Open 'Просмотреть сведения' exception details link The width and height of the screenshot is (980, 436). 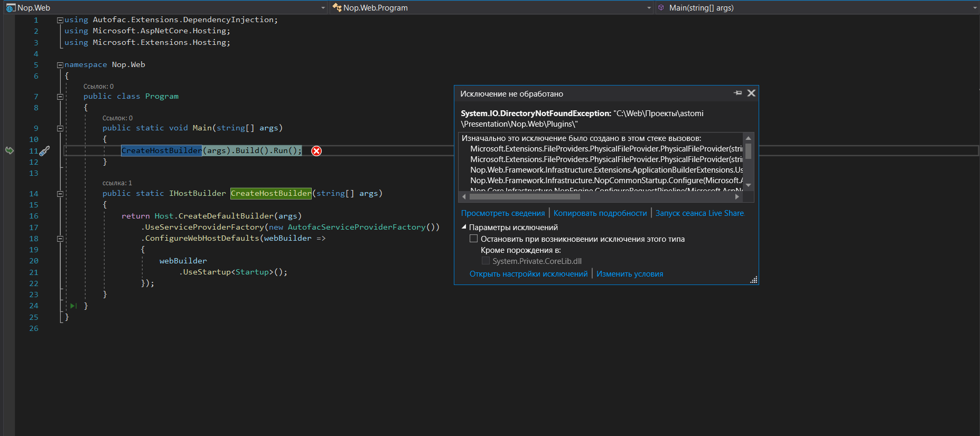click(503, 213)
